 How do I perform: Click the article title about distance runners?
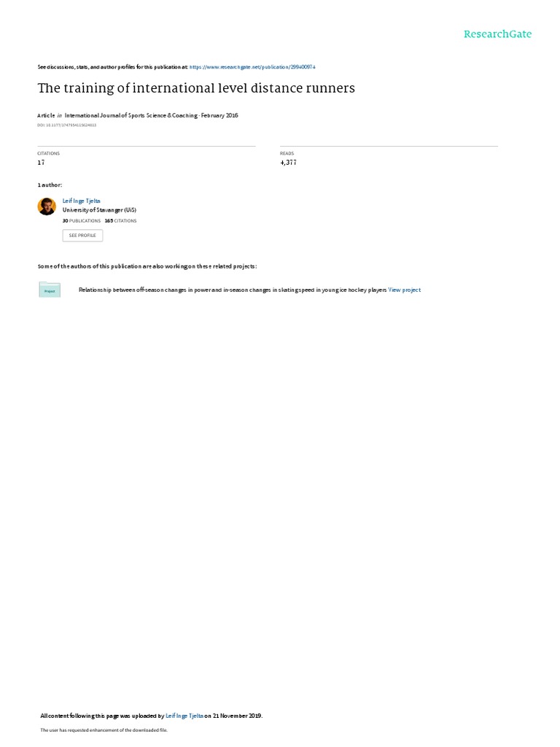196,88
